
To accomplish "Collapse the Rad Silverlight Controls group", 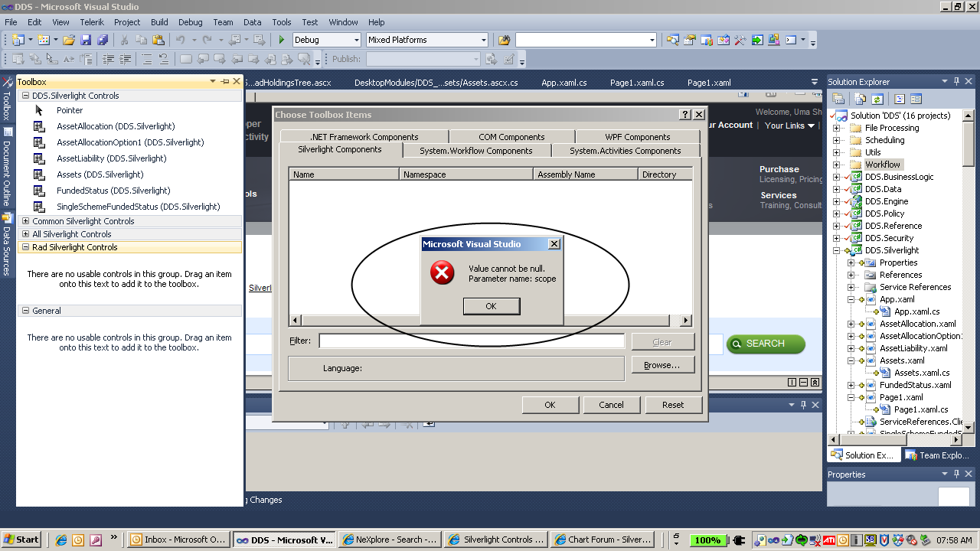I will [x=25, y=247].
